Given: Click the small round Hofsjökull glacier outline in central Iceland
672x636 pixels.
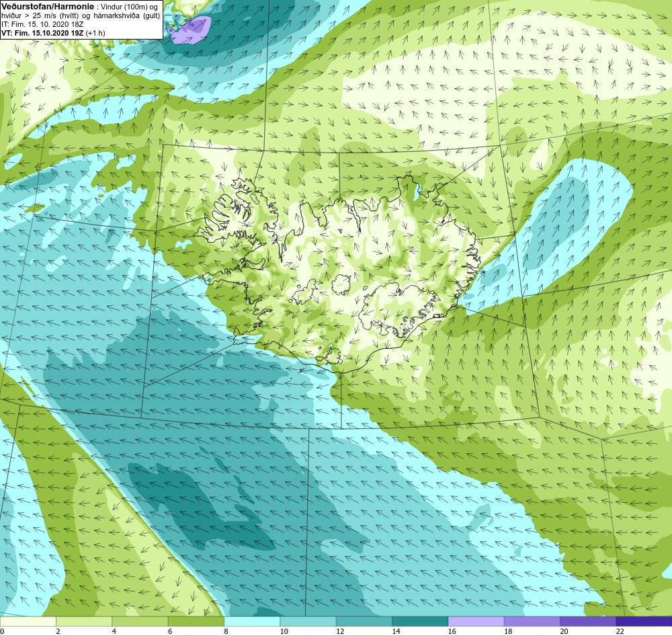Looking at the screenshot, I should 341,285.
